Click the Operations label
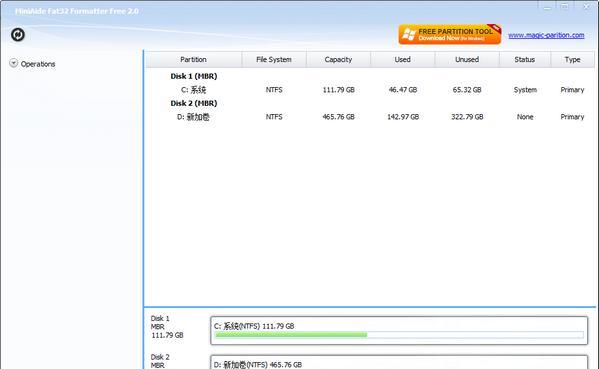The width and height of the screenshot is (599, 369). [38, 64]
